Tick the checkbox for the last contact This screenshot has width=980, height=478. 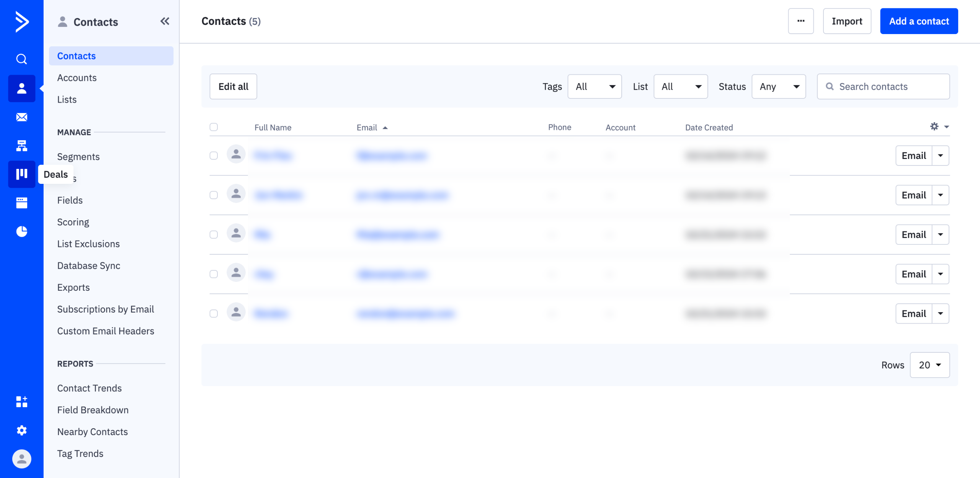[214, 314]
